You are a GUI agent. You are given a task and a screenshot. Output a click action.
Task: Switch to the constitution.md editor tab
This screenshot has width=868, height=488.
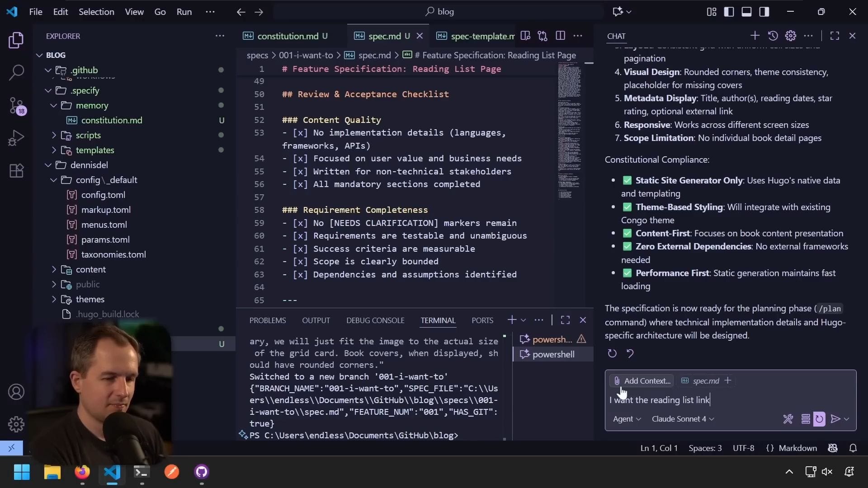click(x=288, y=36)
